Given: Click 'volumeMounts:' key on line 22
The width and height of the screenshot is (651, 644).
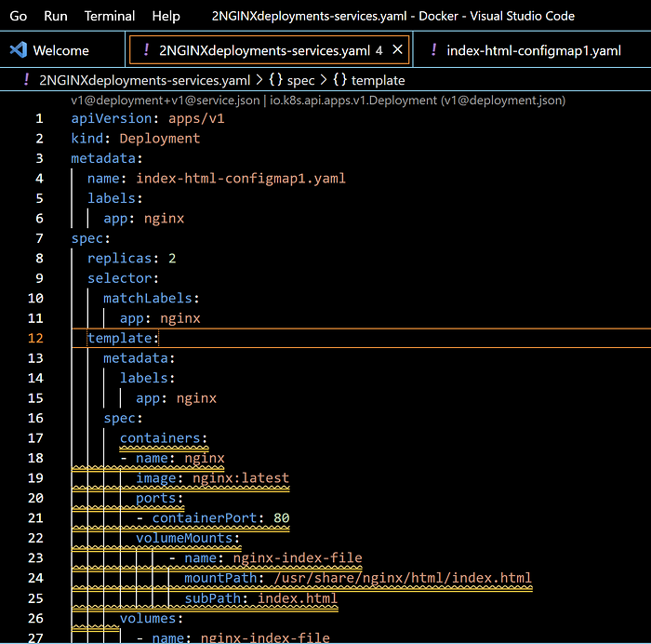Looking at the screenshot, I should (x=188, y=538).
